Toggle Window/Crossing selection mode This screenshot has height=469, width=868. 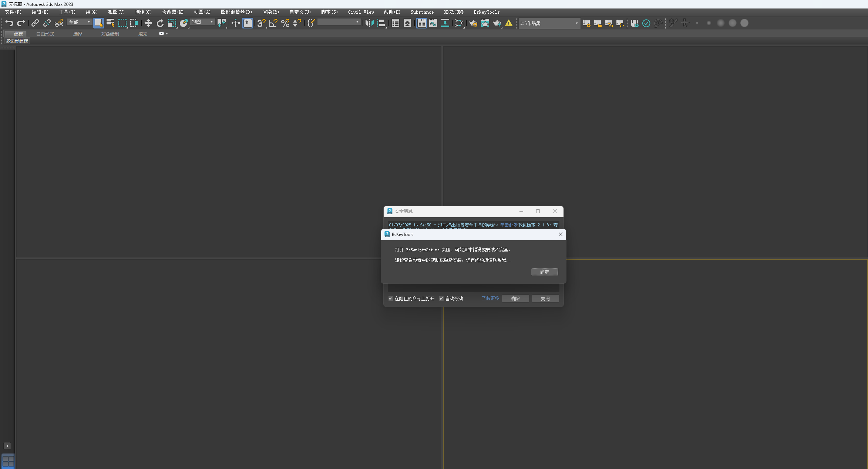coord(134,23)
